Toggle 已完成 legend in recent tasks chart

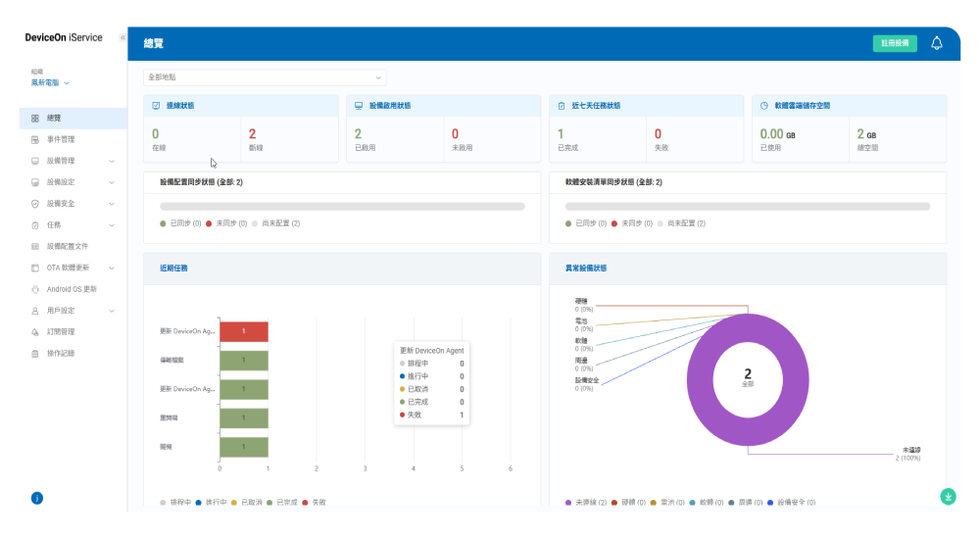coord(282,502)
